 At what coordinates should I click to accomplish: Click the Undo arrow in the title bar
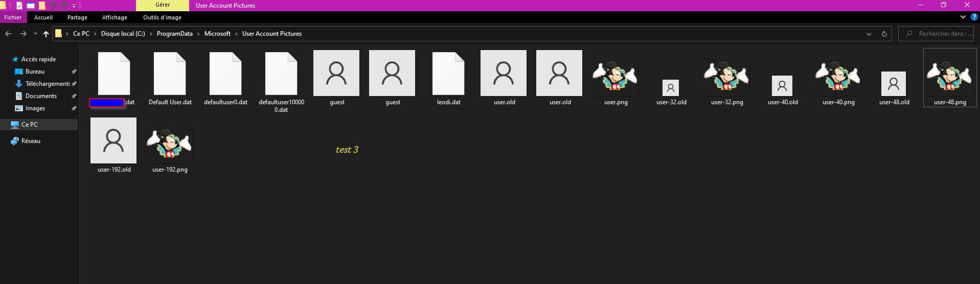point(53,6)
